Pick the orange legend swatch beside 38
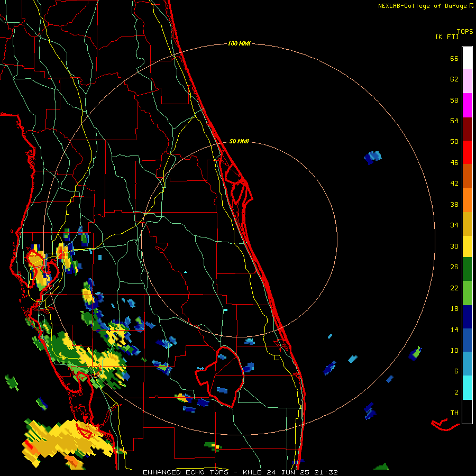Screen dimensions: 476x476 (x=467, y=199)
